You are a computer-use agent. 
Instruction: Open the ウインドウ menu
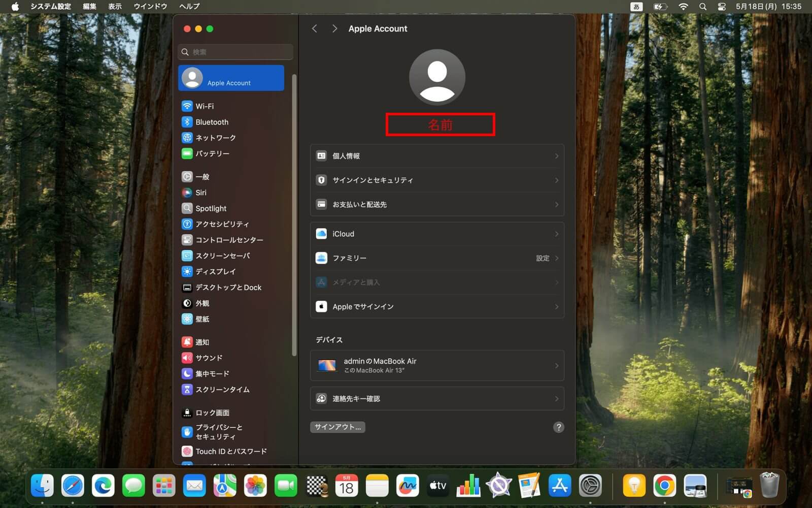tap(150, 7)
